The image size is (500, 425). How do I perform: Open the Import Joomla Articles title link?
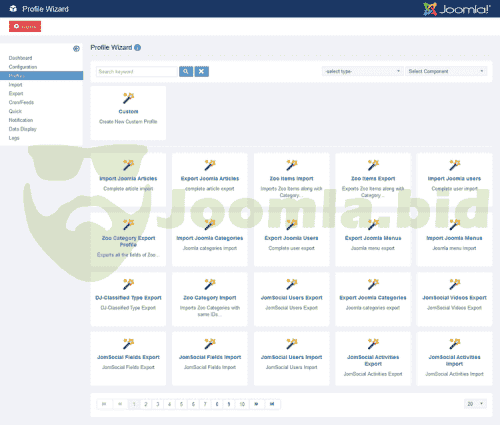[x=128, y=179]
